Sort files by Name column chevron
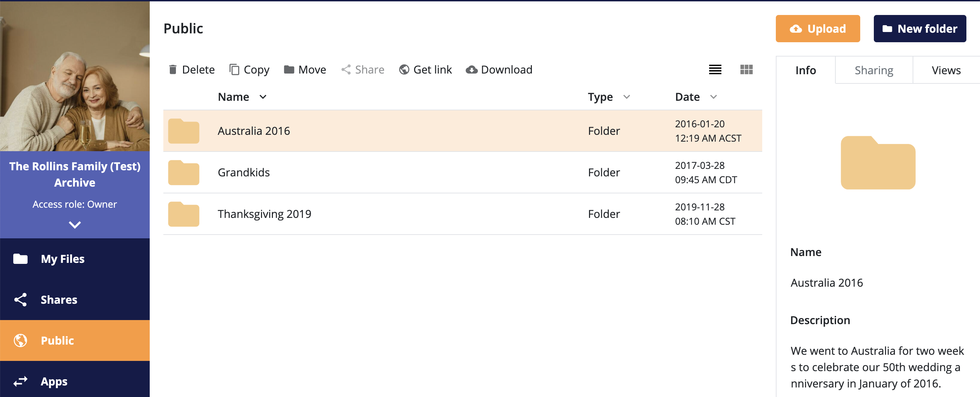 (263, 97)
